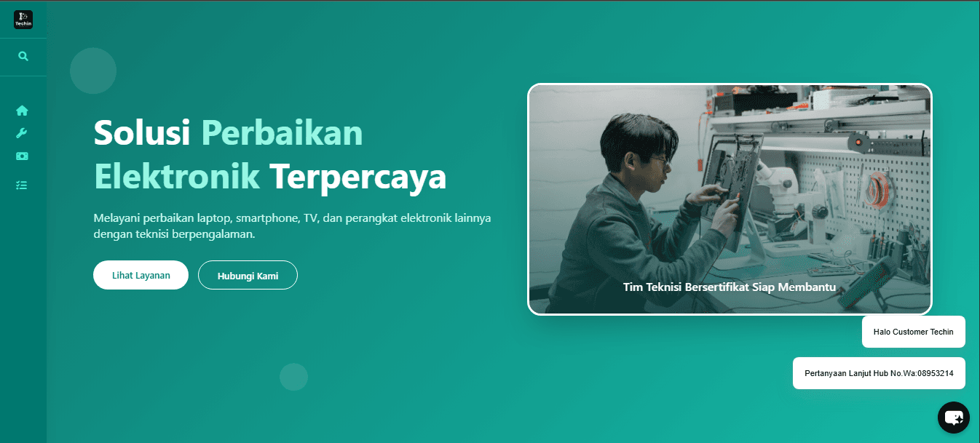Viewport: 980px width, 443px height.
Task: Click the technician hero image
Action: point(730,199)
